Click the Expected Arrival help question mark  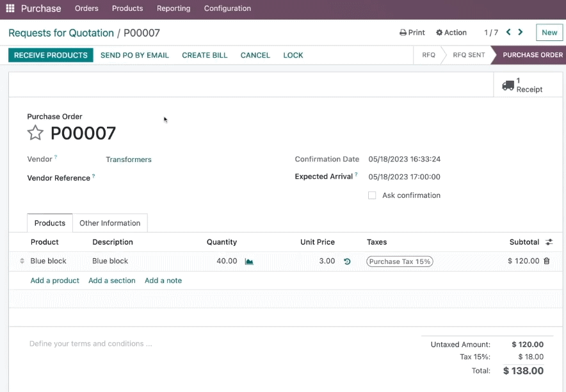[356, 174]
